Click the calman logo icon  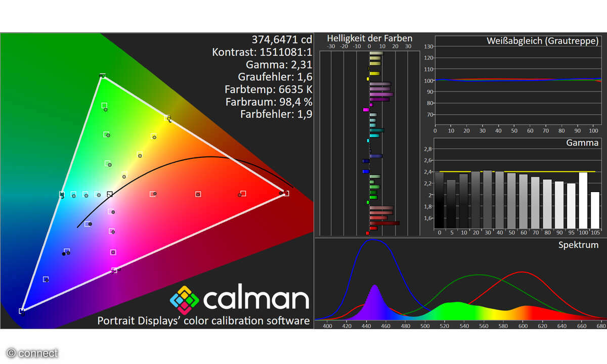185,300
